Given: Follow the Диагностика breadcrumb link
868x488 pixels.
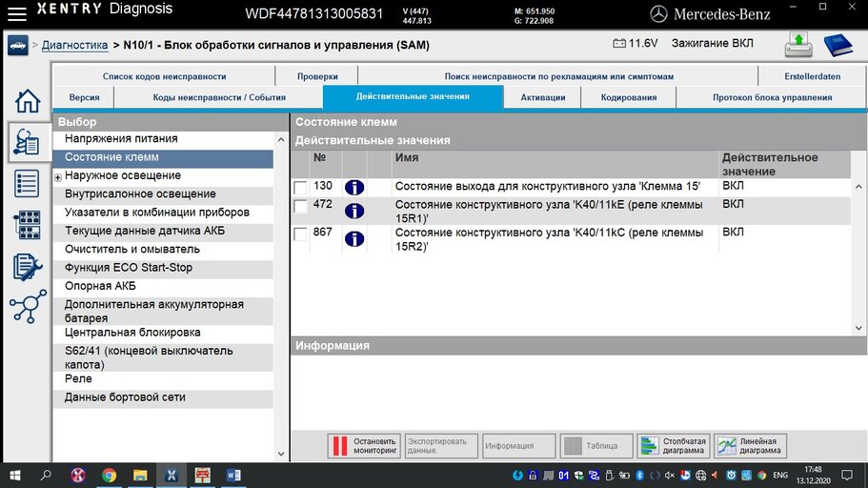Looking at the screenshot, I should point(74,45).
